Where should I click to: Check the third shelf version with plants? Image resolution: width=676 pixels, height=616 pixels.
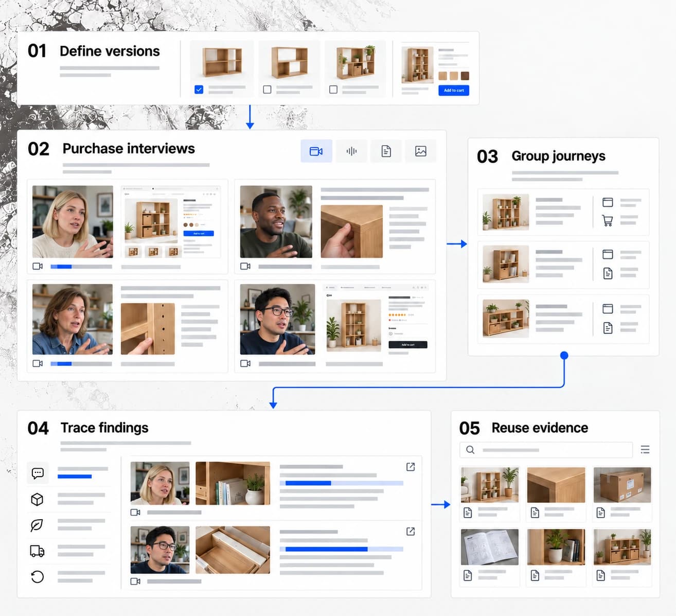pyautogui.click(x=333, y=90)
